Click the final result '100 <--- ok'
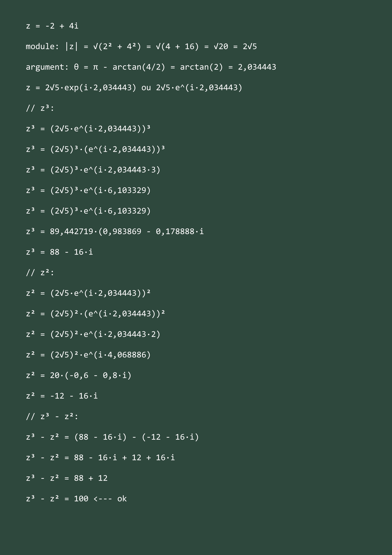Image resolution: width=392 pixels, height=555 pixels. [x=100, y=498]
